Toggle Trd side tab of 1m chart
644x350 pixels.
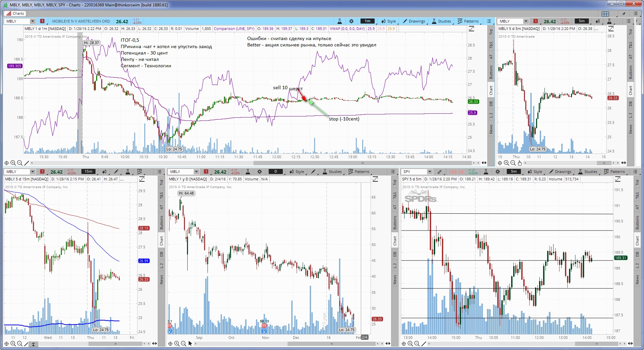click(491, 32)
